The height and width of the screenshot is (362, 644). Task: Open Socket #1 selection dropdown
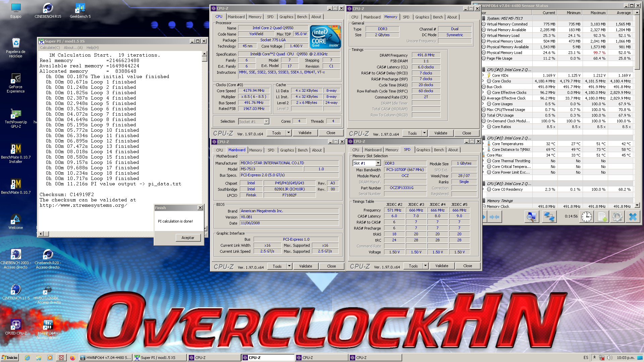(266, 121)
